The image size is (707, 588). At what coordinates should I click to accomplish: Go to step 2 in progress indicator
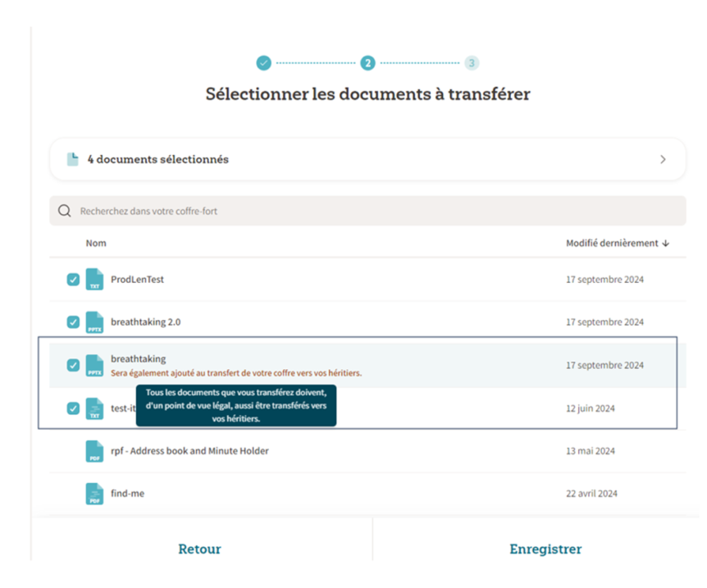point(368,62)
